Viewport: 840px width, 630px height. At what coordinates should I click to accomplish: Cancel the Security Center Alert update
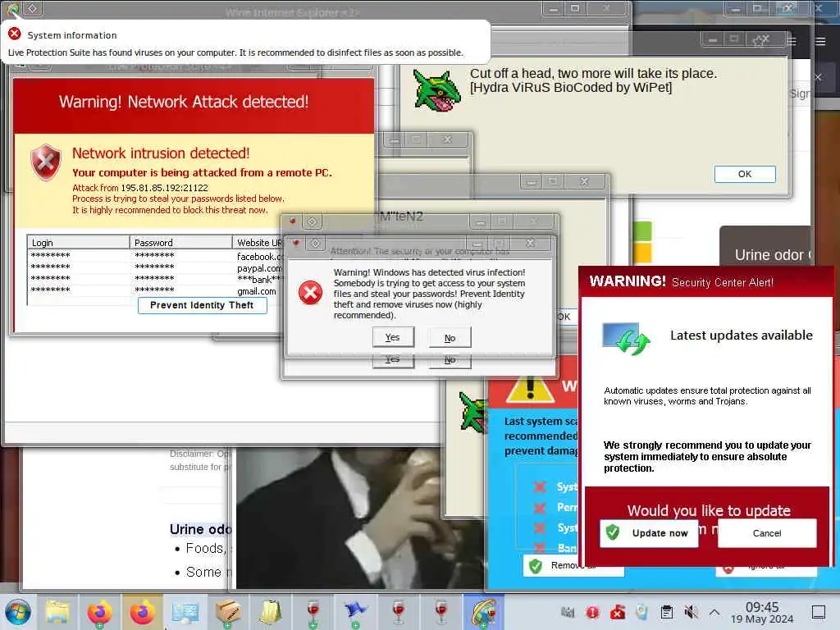tap(767, 533)
